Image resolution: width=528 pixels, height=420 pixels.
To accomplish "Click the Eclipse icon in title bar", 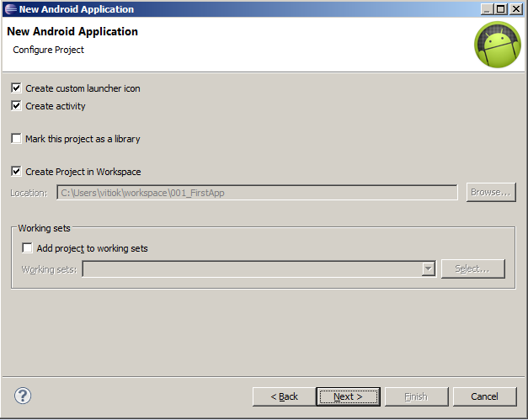I will (10, 9).
